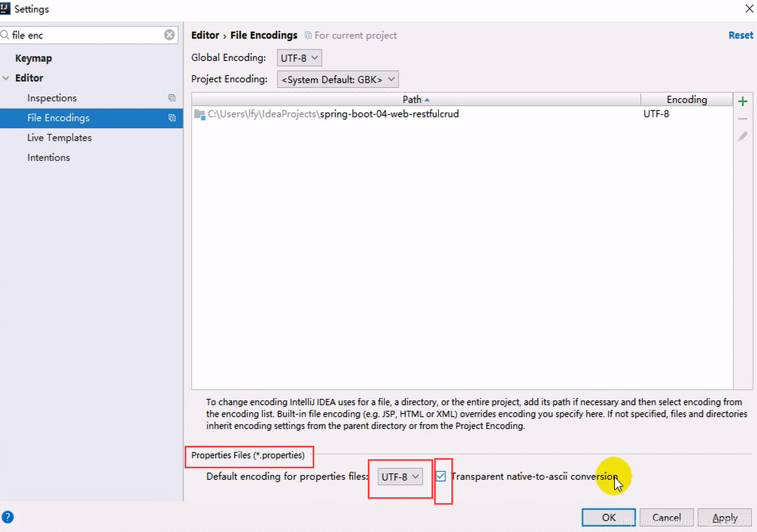Select Inspections in the settings tree
Viewport: 757px width, 532px height.
(52, 98)
